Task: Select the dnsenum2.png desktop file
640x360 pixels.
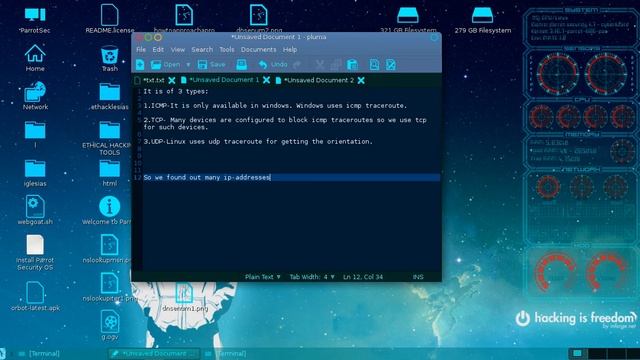Action: click(259, 18)
